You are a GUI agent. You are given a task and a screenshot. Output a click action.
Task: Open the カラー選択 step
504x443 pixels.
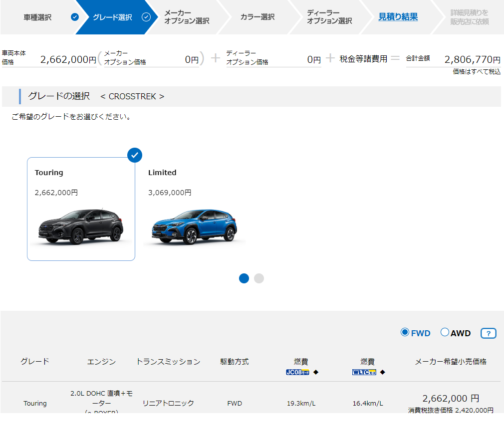(x=257, y=17)
